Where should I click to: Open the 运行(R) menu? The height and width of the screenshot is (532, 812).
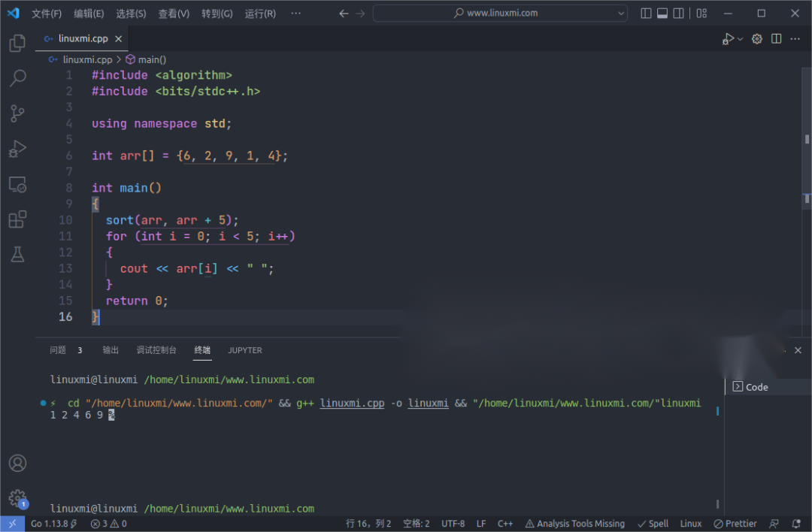pyautogui.click(x=260, y=14)
